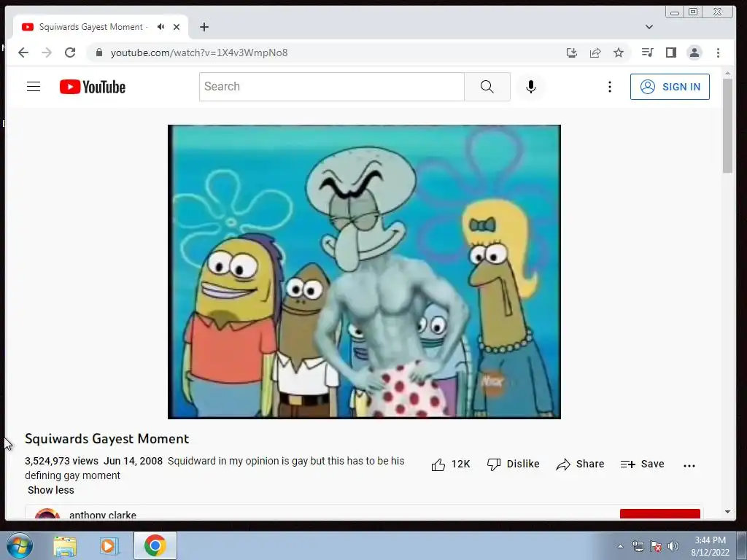Viewport: 747px width, 560px height.
Task: View site info via padlock icon
Action: click(x=98, y=52)
